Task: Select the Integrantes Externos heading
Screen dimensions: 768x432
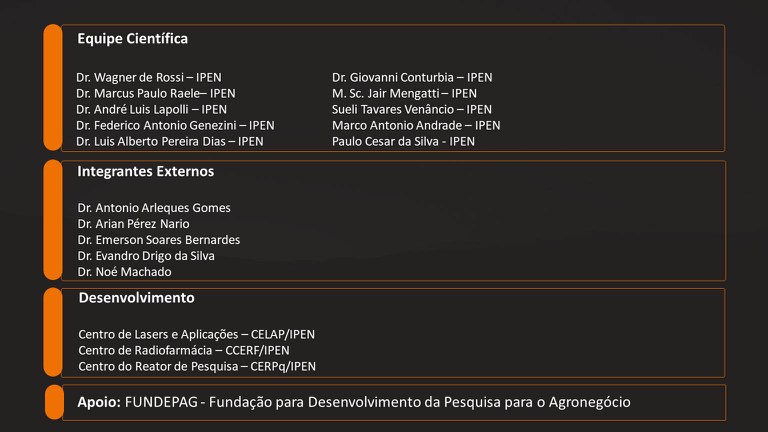Action: pos(145,171)
